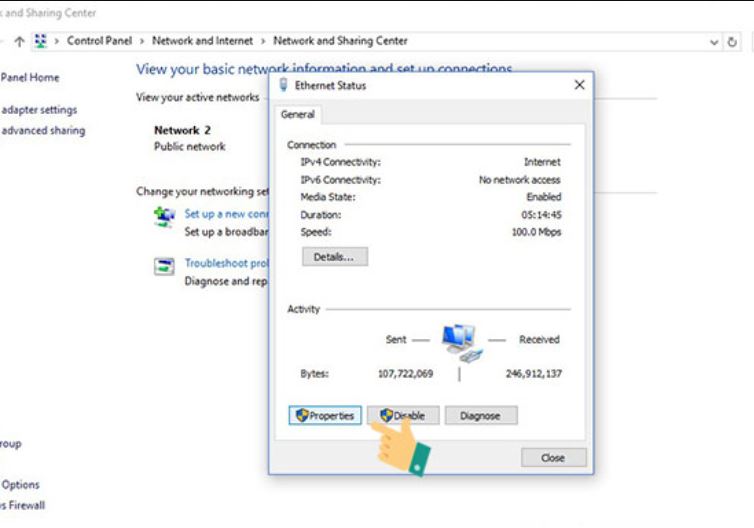Click the up arrow navigation button
Image resolution: width=754 pixels, height=528 pixels.
click(19, 41)
